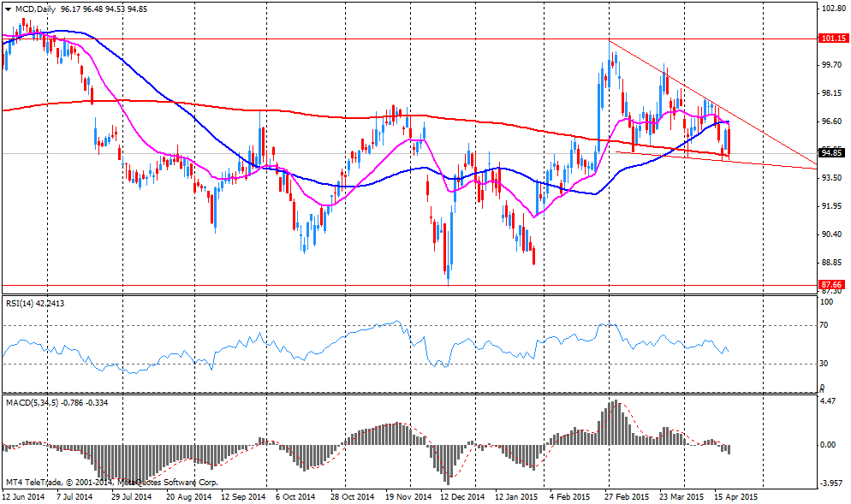Click the 96.60 price axis label
The width and height of the screenshot is (851, 504).
pyautogui.click(x=832, y=121)
